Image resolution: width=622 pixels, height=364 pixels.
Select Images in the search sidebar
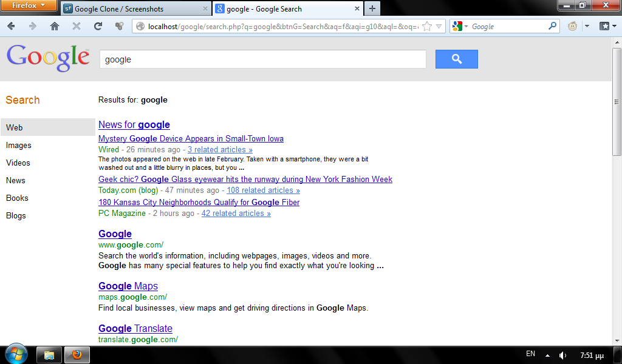(19, 146)
